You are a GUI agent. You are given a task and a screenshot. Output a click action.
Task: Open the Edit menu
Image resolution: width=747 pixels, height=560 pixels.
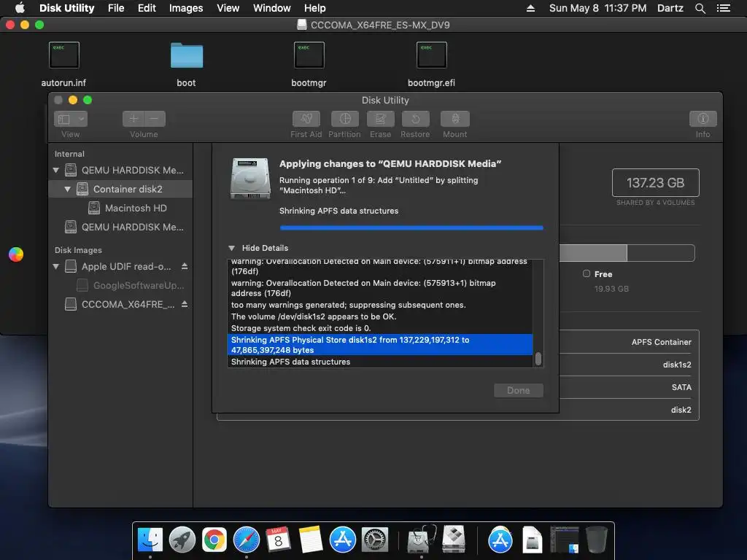click(x=147, y=8)
